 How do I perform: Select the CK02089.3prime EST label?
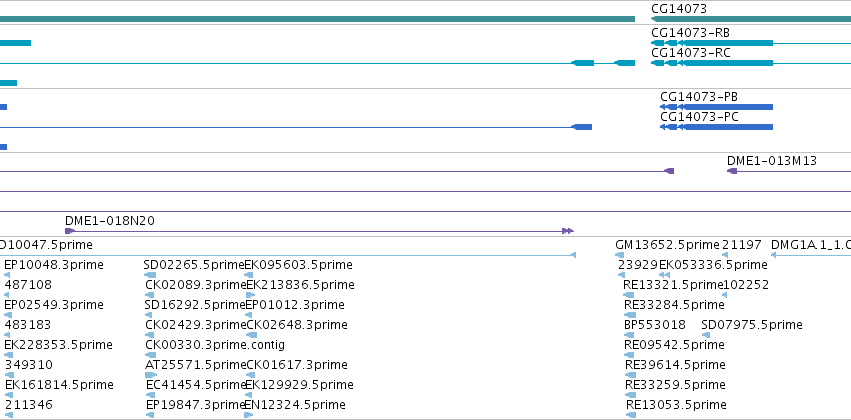click(x=195, y=285)
